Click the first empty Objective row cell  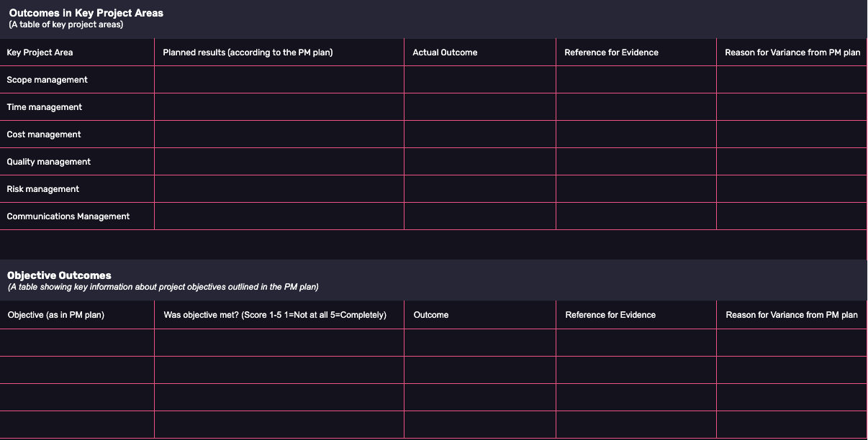tap(77, 343)
